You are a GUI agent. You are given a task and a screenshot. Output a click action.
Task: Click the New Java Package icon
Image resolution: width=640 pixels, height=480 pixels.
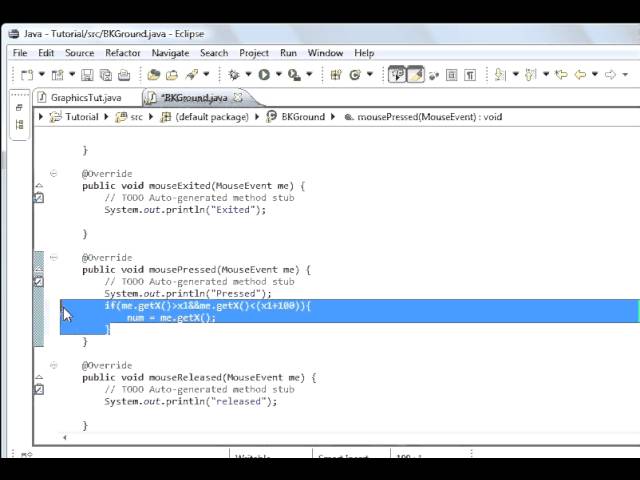tap(336, 75)
